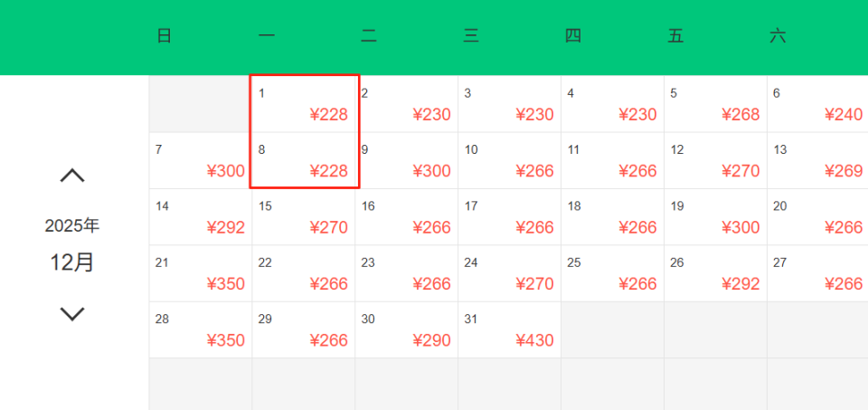Choose December 28 at ¥350
This screenshot has height=410, width=868.
click(201, 329)
